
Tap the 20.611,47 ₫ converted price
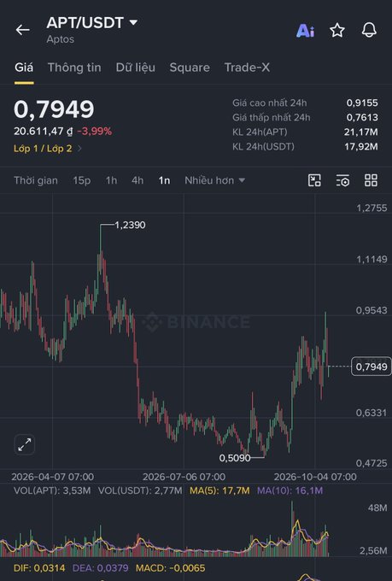pos(44,132)
